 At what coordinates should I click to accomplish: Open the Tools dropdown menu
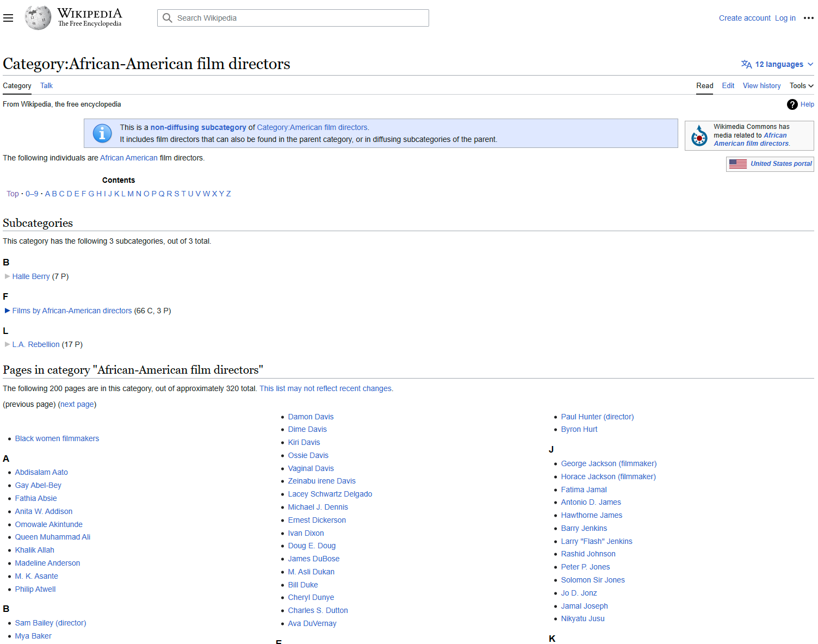(801, 85)
